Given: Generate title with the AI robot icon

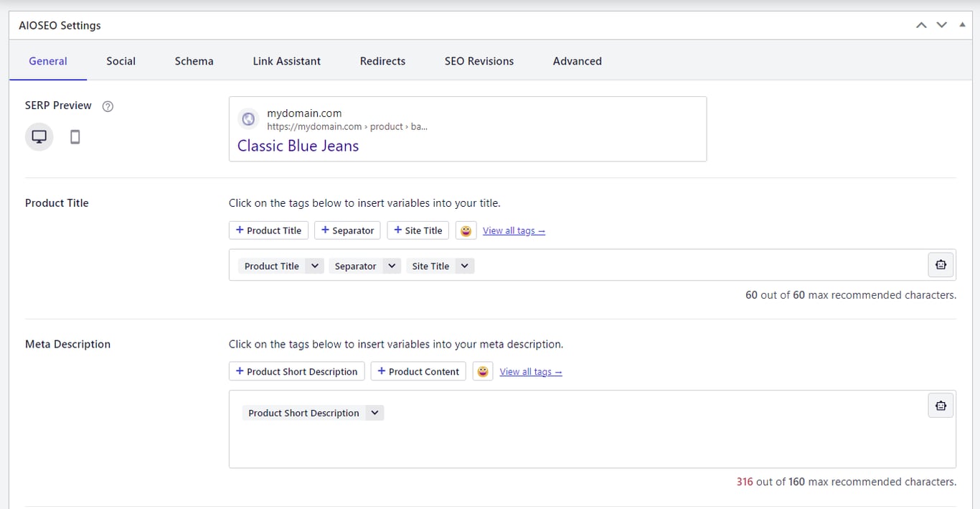Looking at the screenshot, I should pyautogui.click(x=940, y=265).
